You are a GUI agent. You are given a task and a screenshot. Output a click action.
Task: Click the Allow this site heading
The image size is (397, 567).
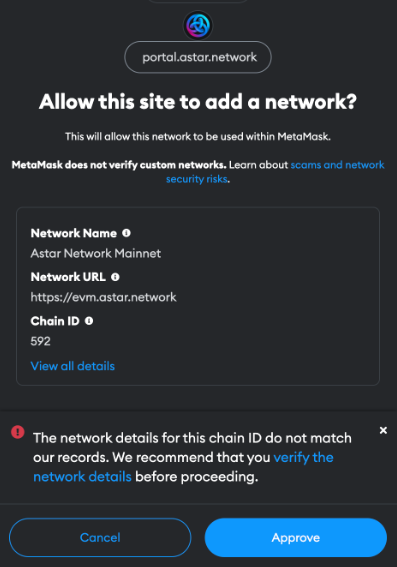pyautogui.click(x=198, y=102)
